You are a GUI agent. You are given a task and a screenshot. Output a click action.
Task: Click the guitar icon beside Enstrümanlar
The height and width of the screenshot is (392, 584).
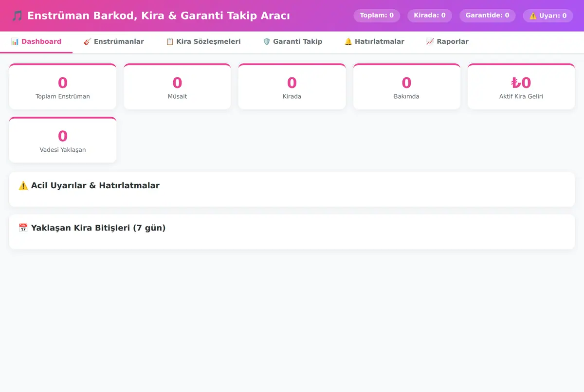[87, 42]
